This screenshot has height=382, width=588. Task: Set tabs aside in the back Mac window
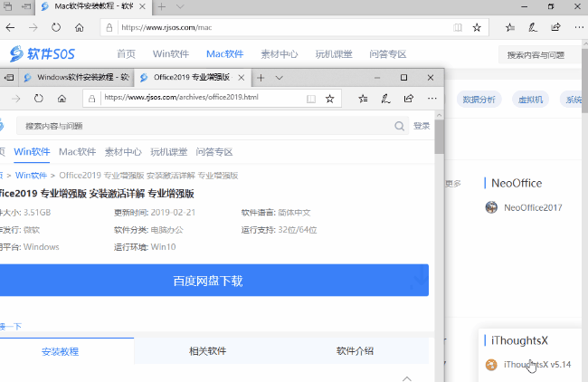[x=26, y=6]
